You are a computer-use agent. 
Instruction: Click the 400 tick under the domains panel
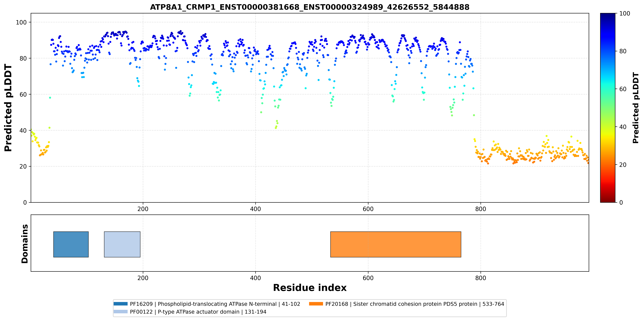click(x=255, y=278)
